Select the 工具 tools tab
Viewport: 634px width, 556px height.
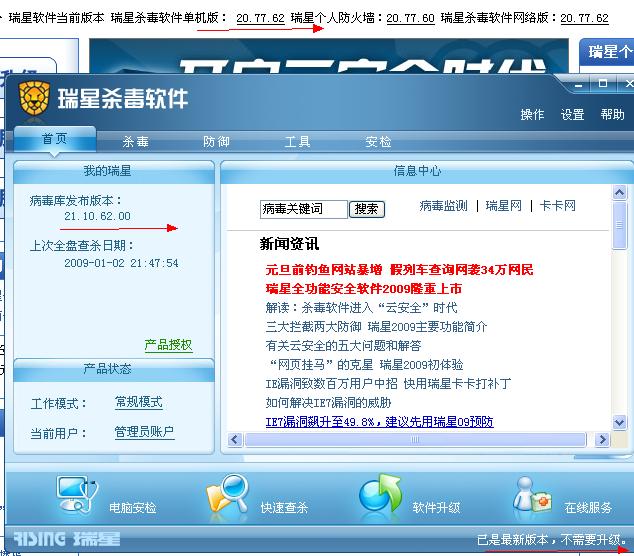click(x=297, y=142)
